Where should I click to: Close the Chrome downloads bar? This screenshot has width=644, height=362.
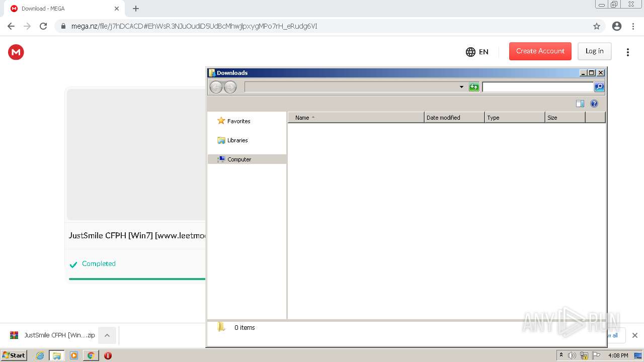pos(635,335)
